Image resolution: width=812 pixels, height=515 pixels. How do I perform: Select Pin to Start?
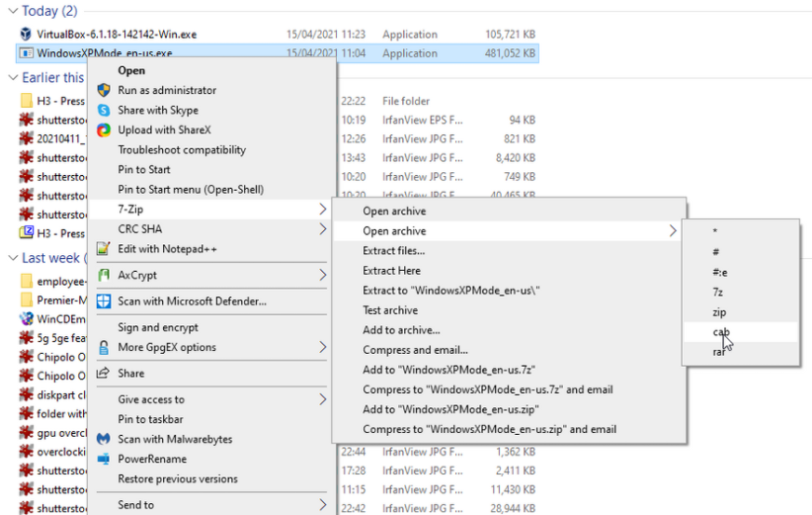pos(144,169)
